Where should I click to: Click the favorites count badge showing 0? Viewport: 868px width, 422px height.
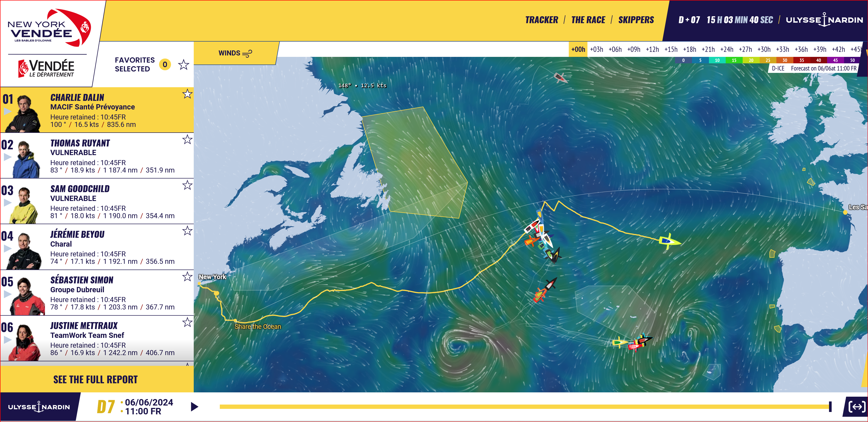click(165, 65)
